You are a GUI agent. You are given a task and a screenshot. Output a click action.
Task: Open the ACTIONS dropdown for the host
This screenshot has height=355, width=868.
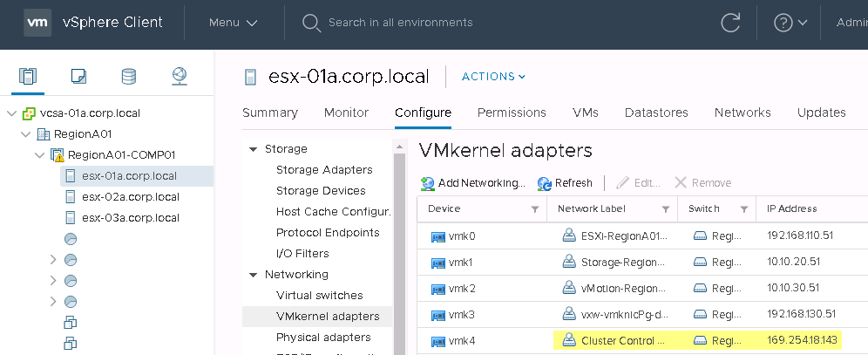point(493,77)
